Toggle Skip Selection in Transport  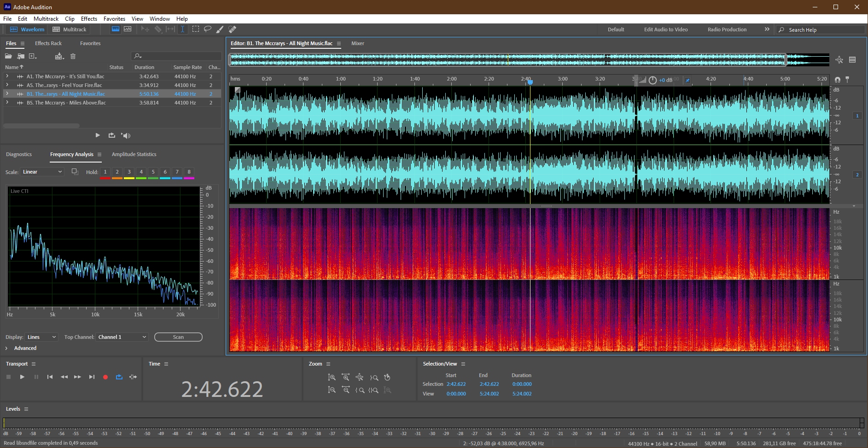133,377
